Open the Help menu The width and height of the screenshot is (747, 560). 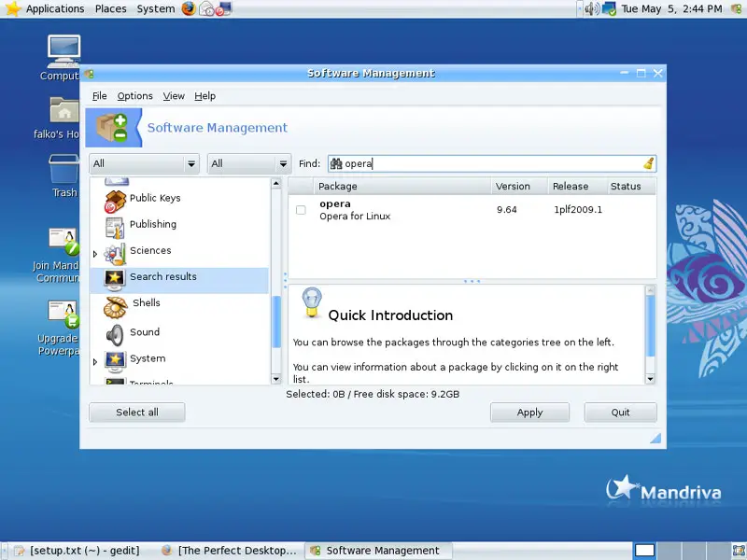point(205,96)
